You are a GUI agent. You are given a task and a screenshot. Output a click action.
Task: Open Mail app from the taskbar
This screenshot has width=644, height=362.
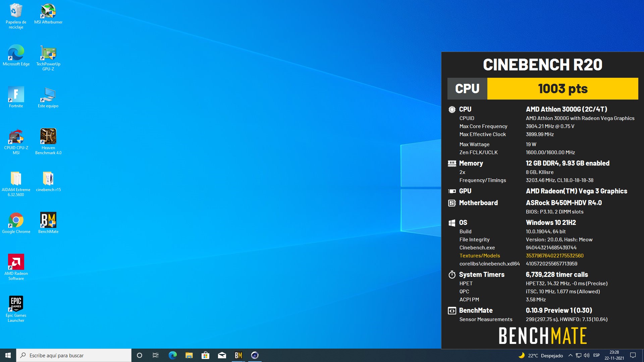pos(222,355)
